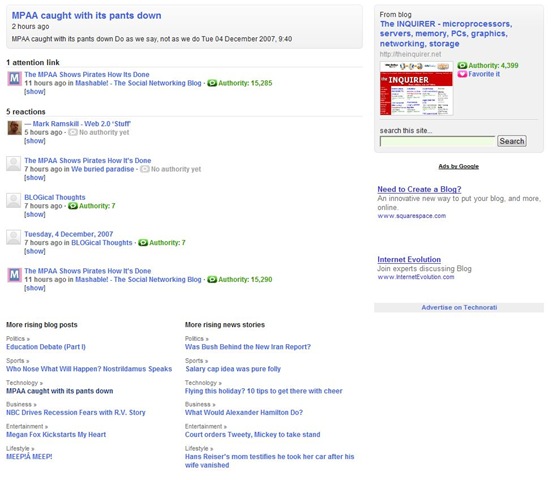Open Salary cap idea was pure folly story
Image resolution: width=553 pixels, height=480 pixels.
(x=233, y=369)
